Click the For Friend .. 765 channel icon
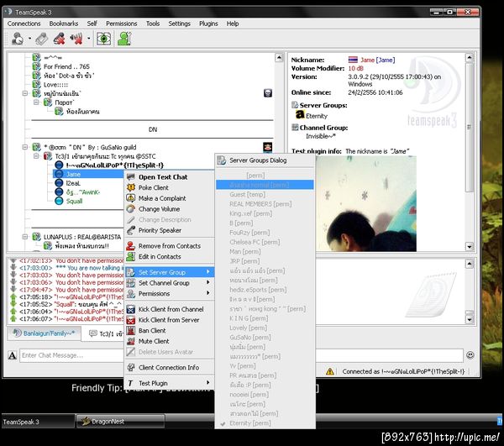 pos(36,66)
